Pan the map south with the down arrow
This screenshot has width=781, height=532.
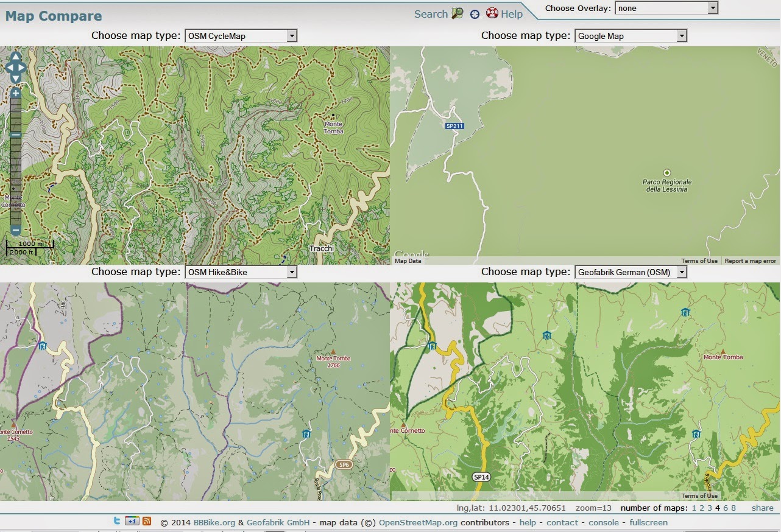(x=15, y=79)
